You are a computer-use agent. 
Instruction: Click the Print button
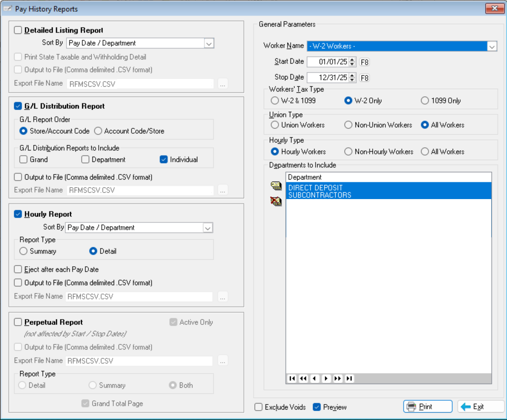tap(428, 407)
